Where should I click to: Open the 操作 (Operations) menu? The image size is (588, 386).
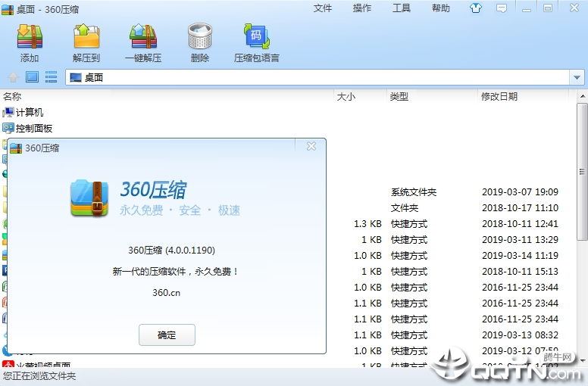(x=362, y=8)
